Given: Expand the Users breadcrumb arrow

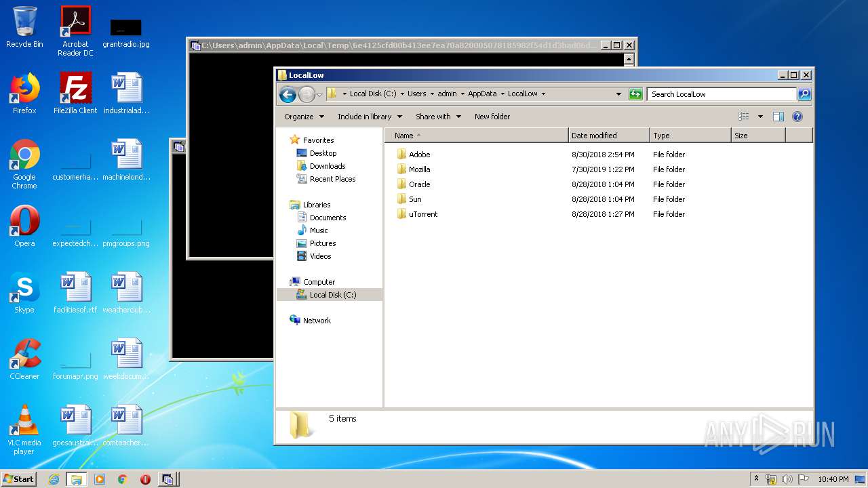Looking at the screenshot, I should 432,94.
